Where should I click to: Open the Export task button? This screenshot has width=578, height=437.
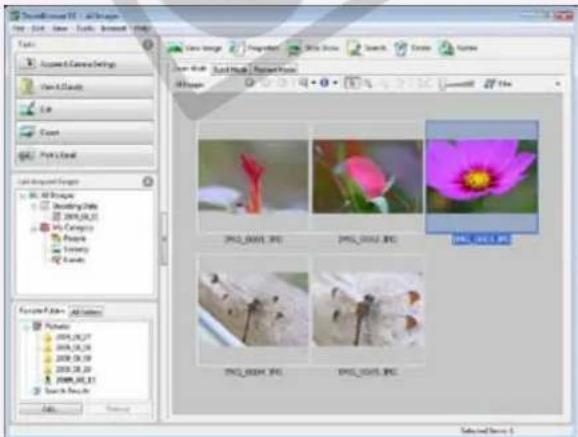(85, 132)
